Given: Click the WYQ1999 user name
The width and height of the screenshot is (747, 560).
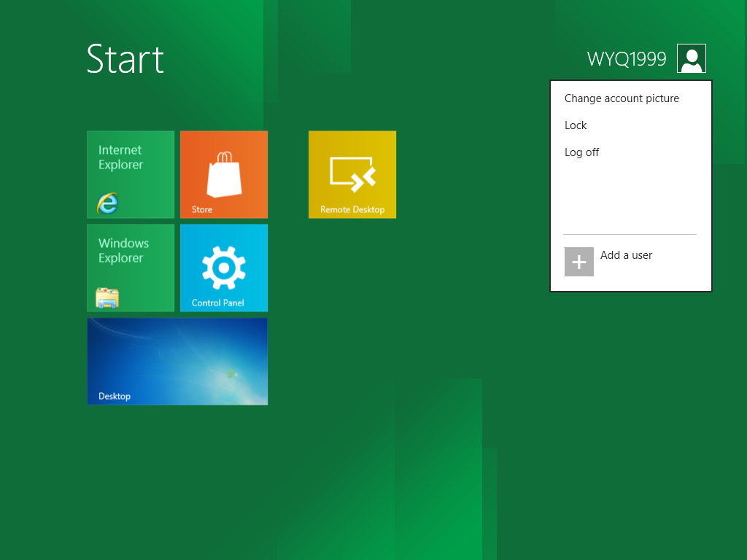Looking at the screenshot, I should [627, 59].
